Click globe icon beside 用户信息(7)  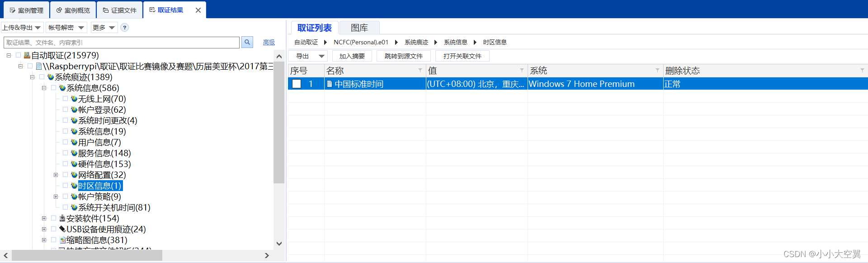tap(74, 142)
